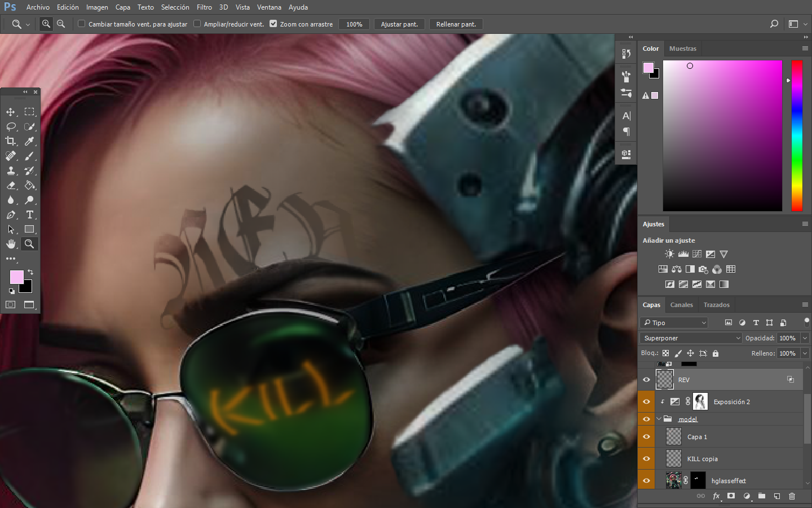Enable Cambiar tamaño vent. para ajustar checkbox

(82, 24)
